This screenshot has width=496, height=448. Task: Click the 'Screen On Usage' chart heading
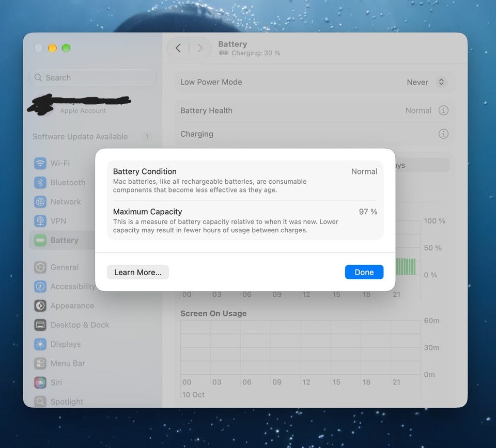point(213,313)
